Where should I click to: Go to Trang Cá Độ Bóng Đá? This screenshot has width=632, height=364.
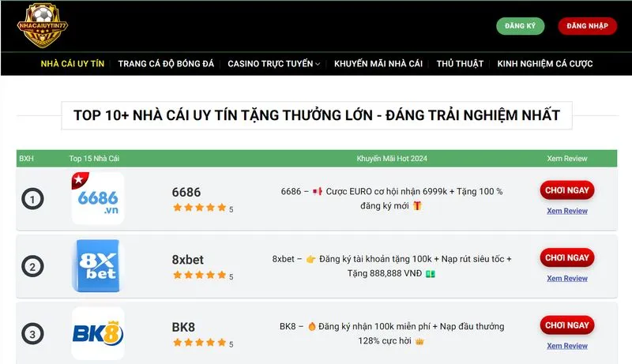166,64
